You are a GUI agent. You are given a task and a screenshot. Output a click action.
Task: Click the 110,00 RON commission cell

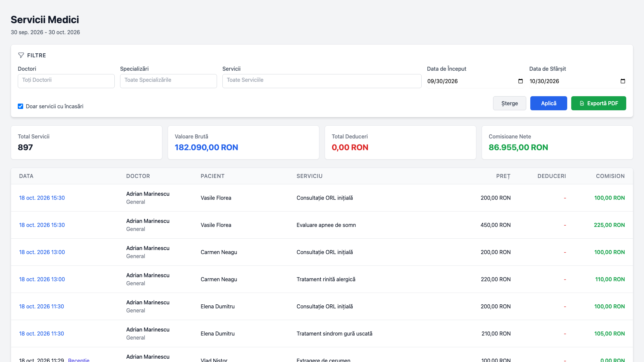point(610,279)
